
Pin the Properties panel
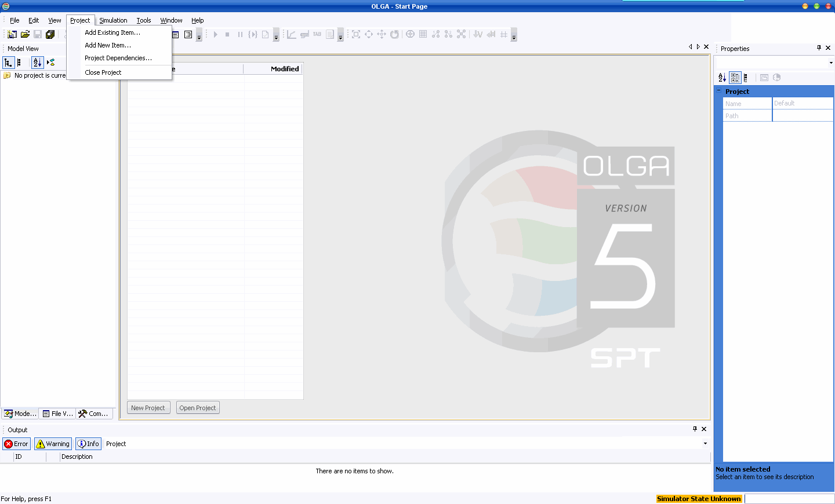pos(819,48)
